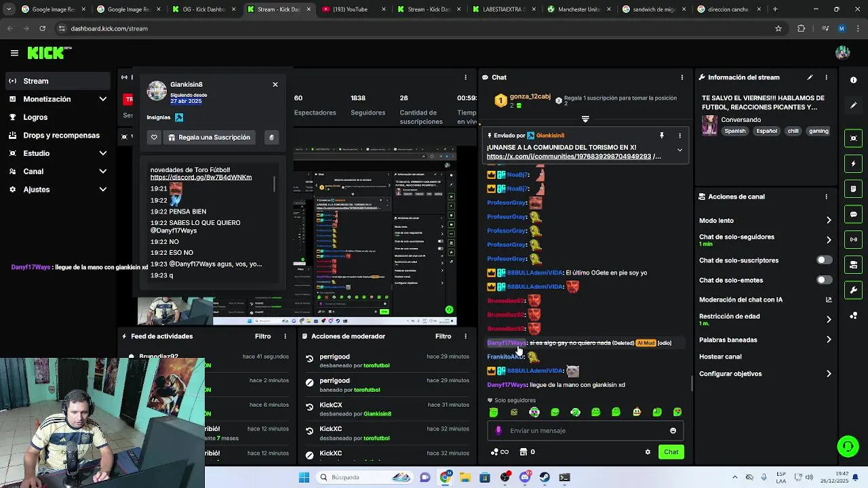Collapse the pinned message chevron

(679, 150)
